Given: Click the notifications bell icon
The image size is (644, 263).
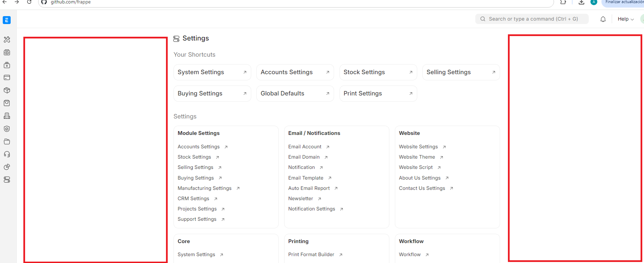Looking at the screenshot, I should click(603, 19).
